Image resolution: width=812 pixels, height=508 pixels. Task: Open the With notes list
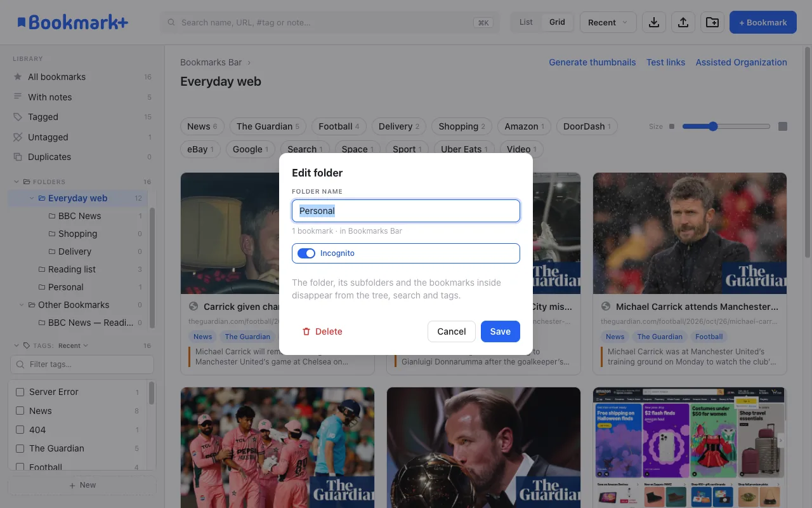pos(82,97)
